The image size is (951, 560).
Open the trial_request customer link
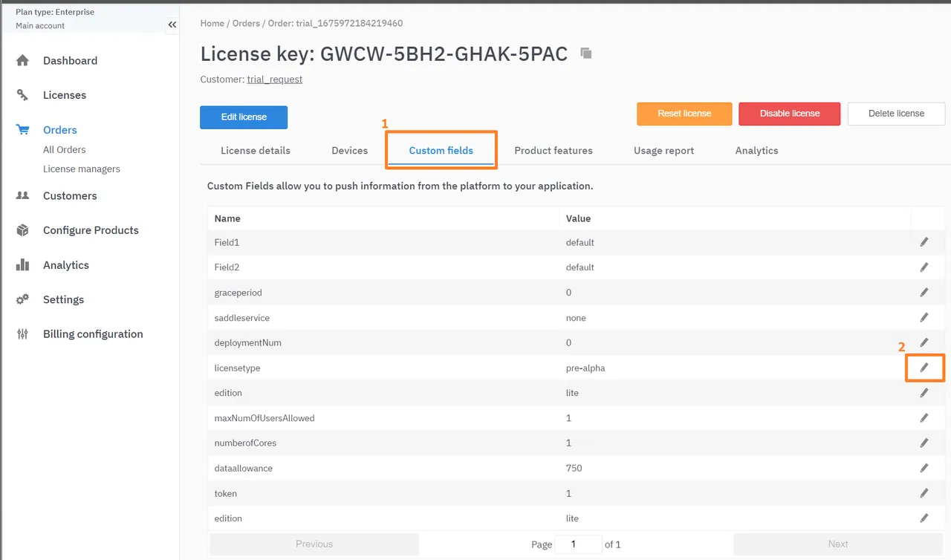pos(274,79)
